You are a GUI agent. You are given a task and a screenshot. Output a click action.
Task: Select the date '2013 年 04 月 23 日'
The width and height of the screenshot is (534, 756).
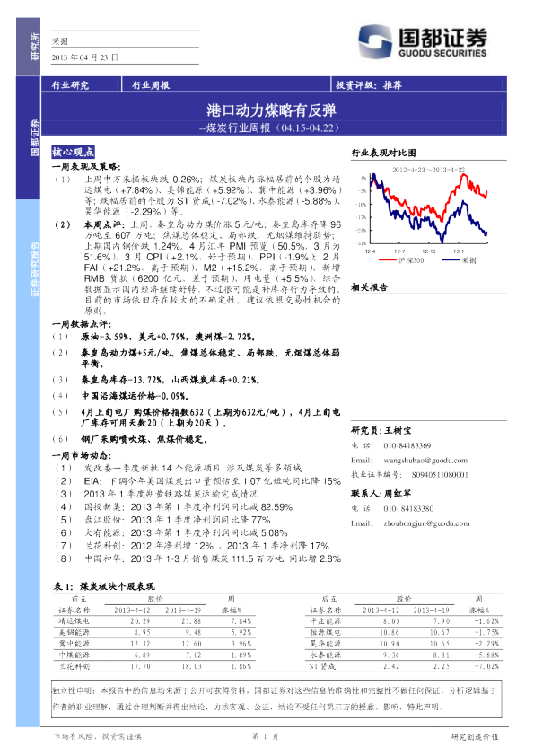click(85, 57)
